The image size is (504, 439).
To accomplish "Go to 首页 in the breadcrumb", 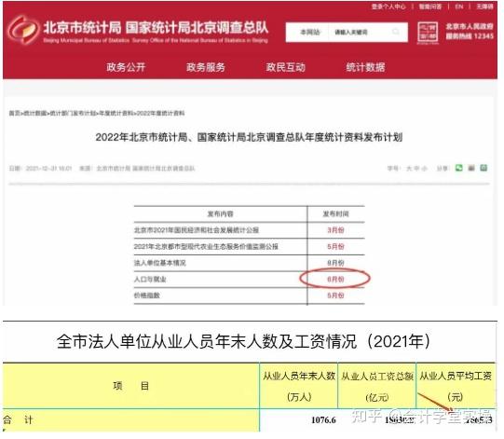I will click(14, 113).
